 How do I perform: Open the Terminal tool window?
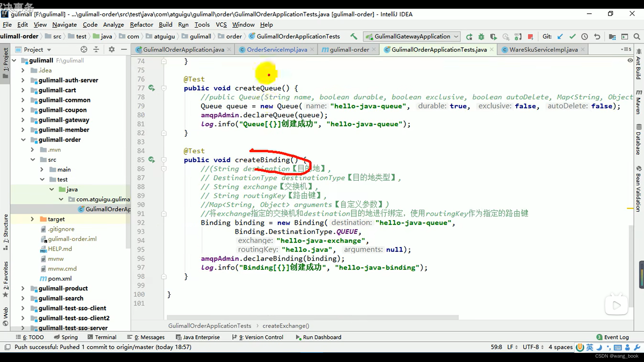tap(102, 337)
